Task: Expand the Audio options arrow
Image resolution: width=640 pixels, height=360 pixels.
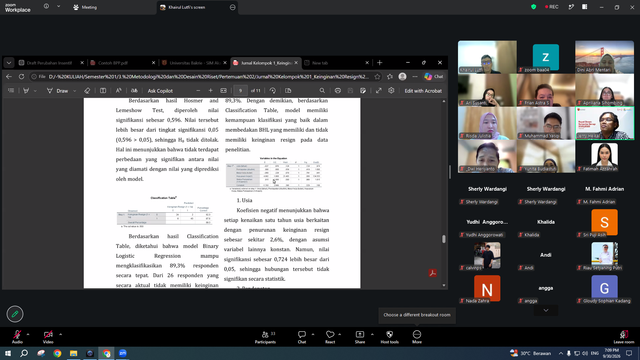Action: [x=28, y=334]
